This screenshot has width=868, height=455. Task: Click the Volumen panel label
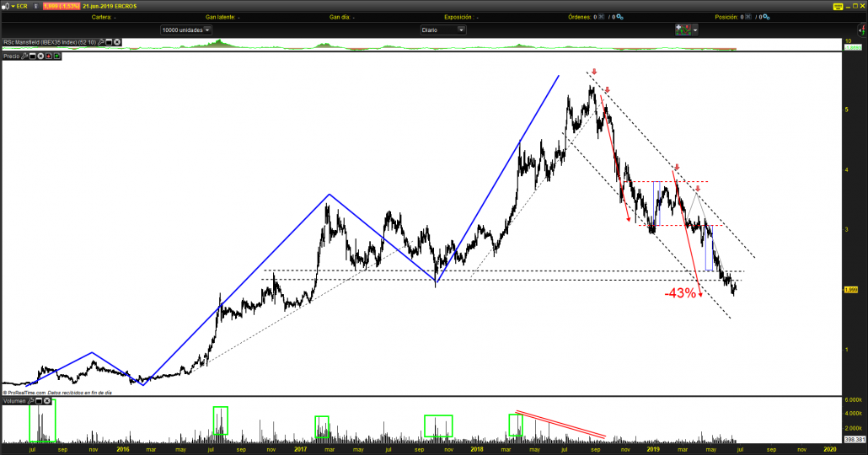click(15, 401)
